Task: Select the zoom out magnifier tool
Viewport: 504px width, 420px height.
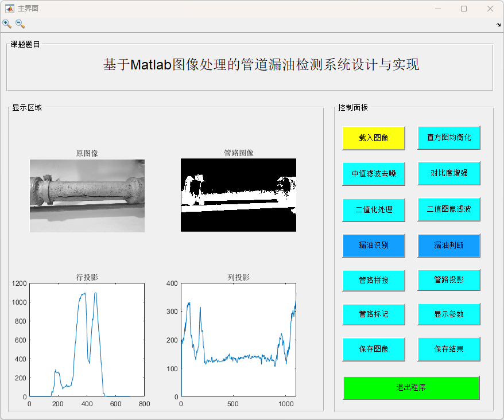Action: coord(20,24)
